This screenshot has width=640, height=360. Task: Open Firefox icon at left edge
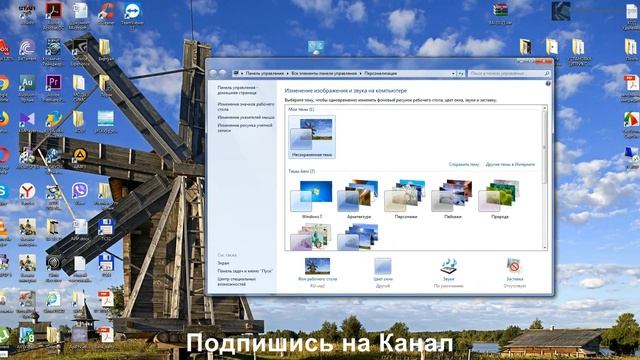(4, 119)
